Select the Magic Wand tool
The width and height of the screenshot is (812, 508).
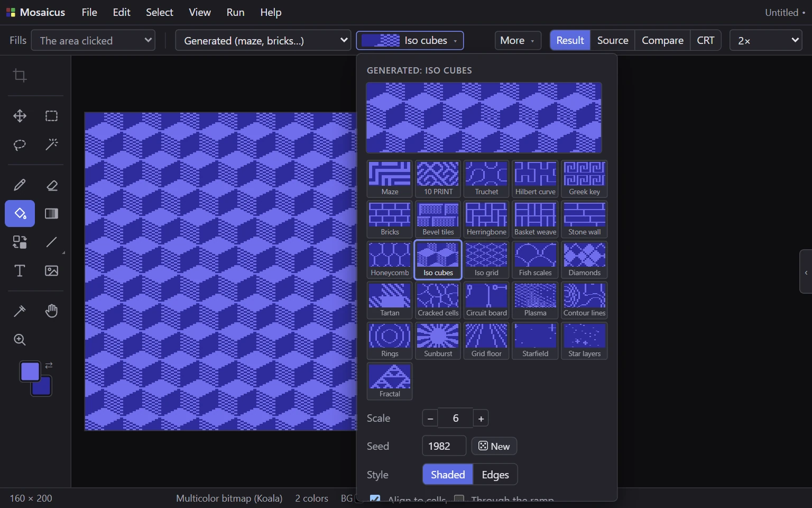51,144
